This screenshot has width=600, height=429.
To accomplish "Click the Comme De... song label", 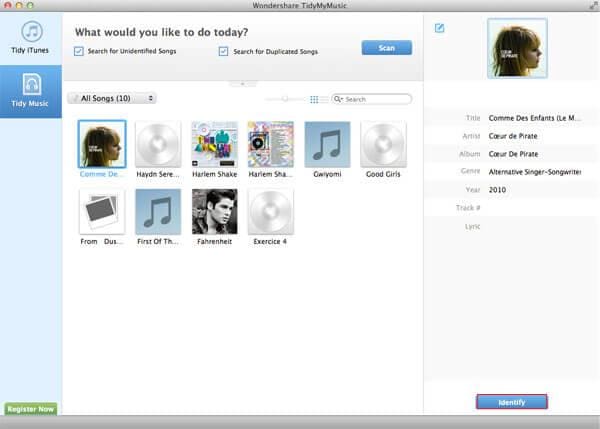I will point(102,174).
